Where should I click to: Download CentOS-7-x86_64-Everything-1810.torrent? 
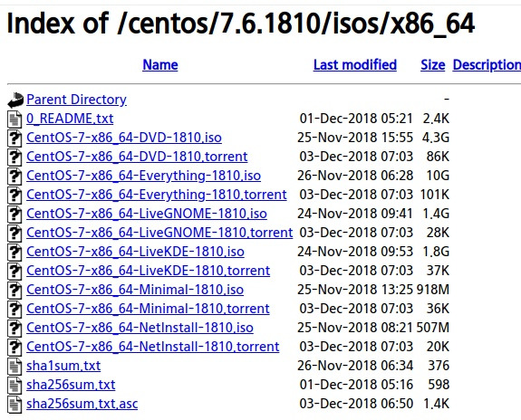point(157,195)
